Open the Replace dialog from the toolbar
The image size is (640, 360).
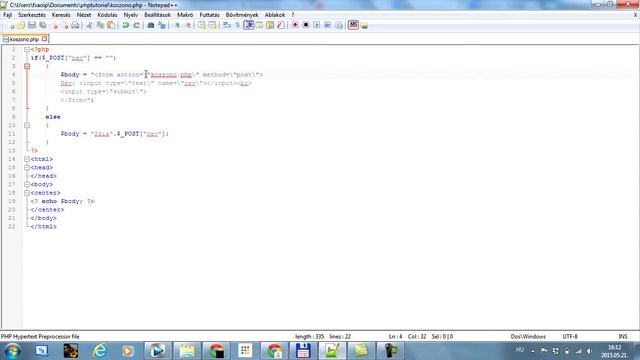click(162, 25)
